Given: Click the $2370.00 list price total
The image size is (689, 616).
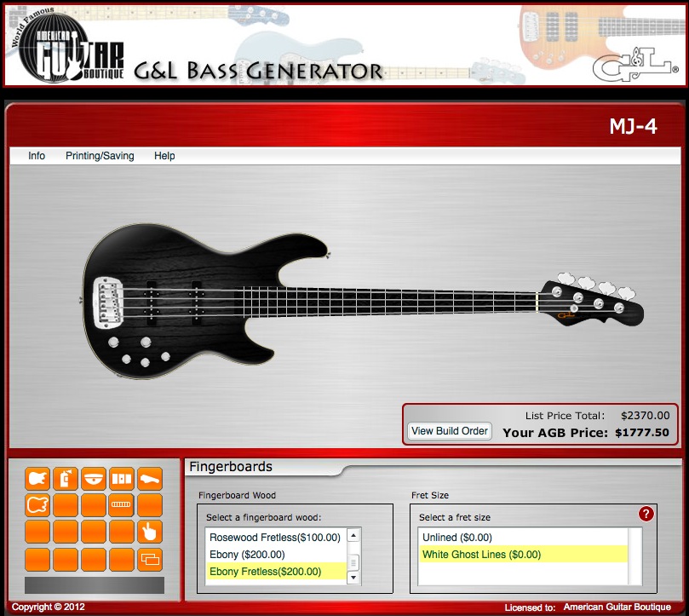Looking at the screenshot, I should click(645, 416).
